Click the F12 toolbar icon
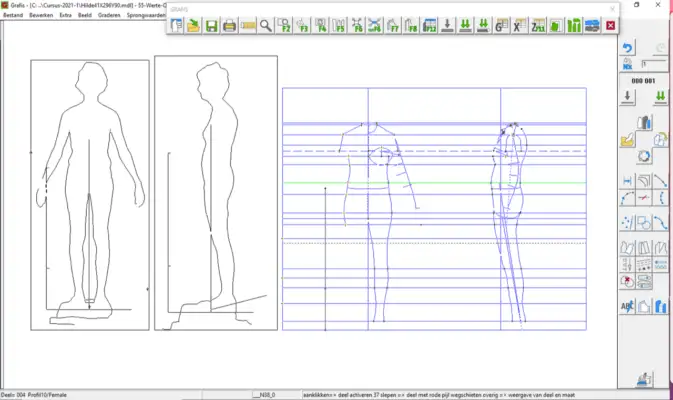673x400 pixels. click(429, 26)
